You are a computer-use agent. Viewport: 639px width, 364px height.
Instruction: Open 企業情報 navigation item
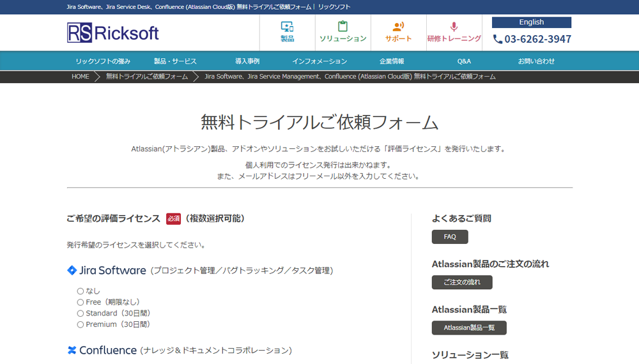(x=392, y=61)
